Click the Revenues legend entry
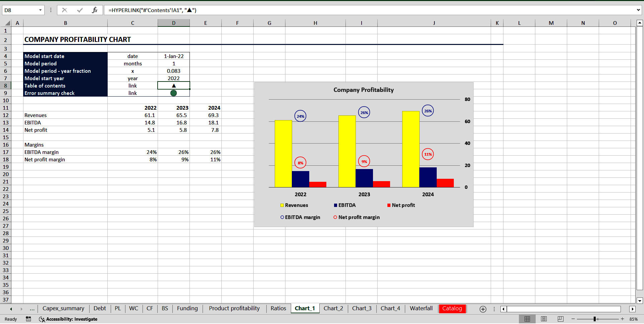This screenshot has width=644, height=324. 294,205
